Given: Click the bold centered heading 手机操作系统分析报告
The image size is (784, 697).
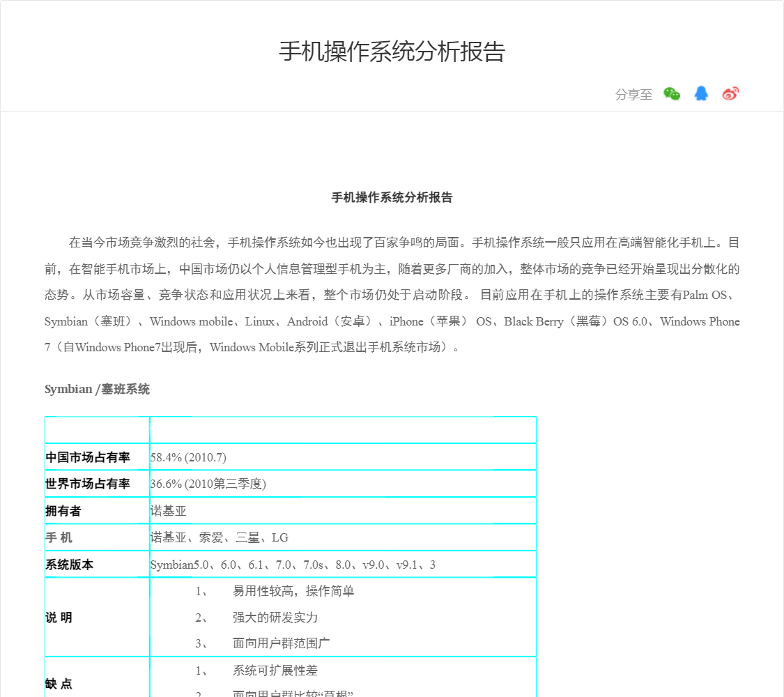Looking at the screenshot, I should (392, 197).
